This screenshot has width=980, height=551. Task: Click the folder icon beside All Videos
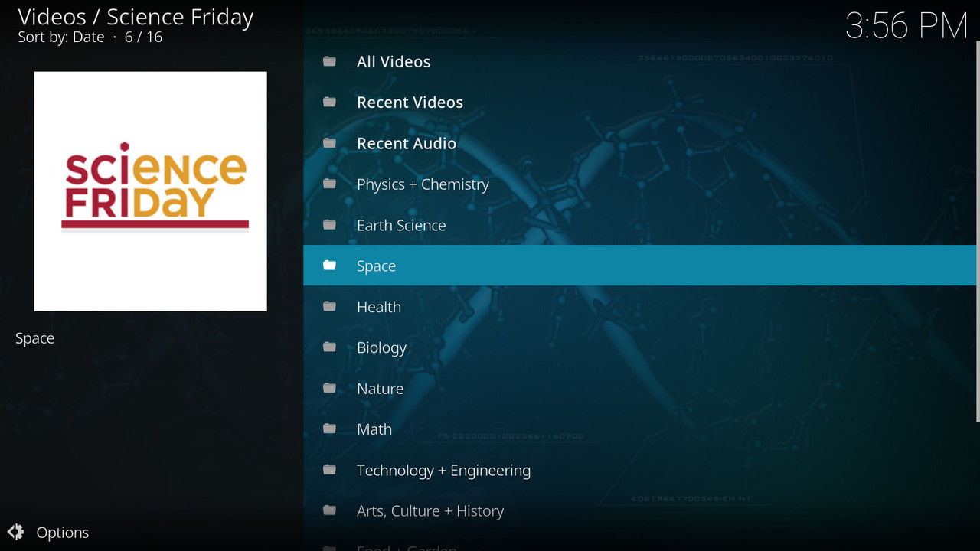point(330,61)
